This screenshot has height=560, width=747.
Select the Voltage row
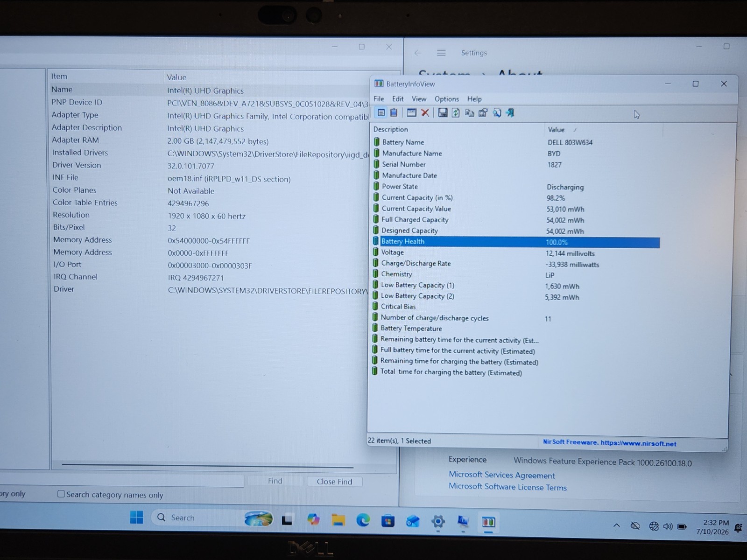coord(515,253)
